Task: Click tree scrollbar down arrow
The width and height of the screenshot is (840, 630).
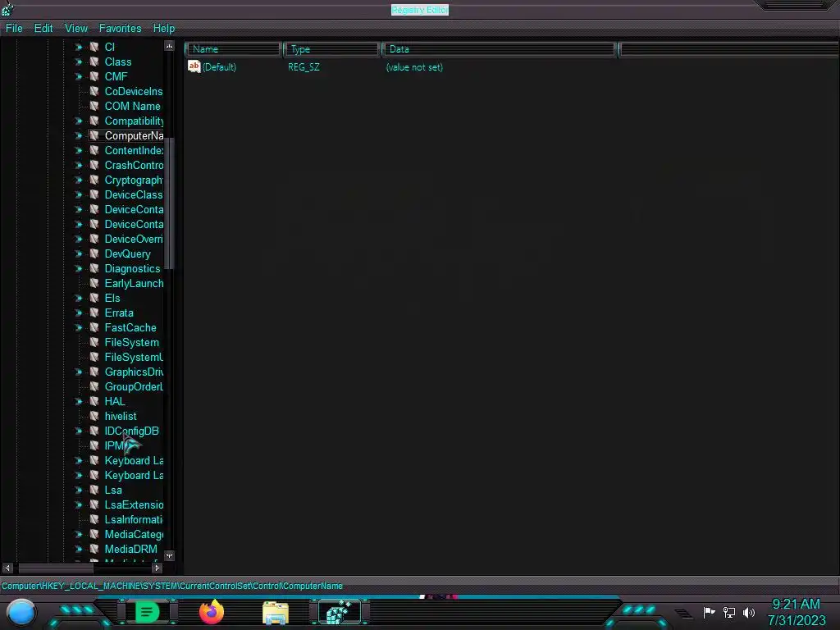Action: coord(169,555)
